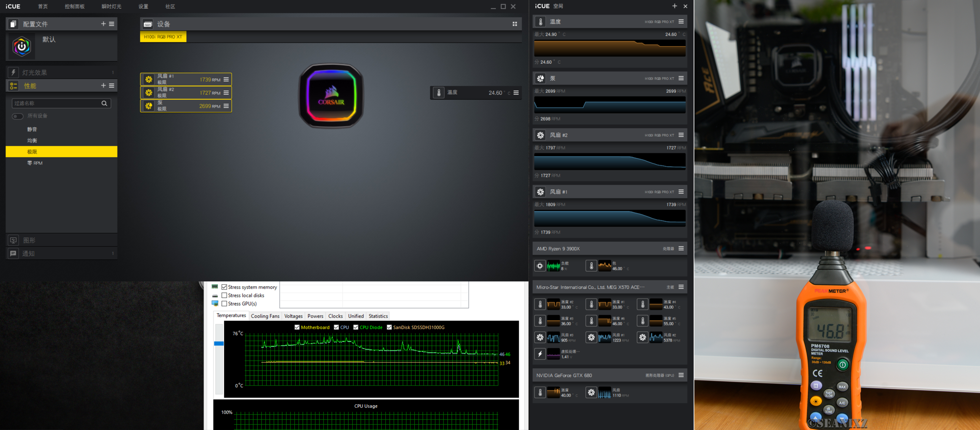Image resolution: width=980 pixels, height=430 pixels.
Task: Select the 静音 performance preset
Action: pyautogui.click(x=32, y=130)
